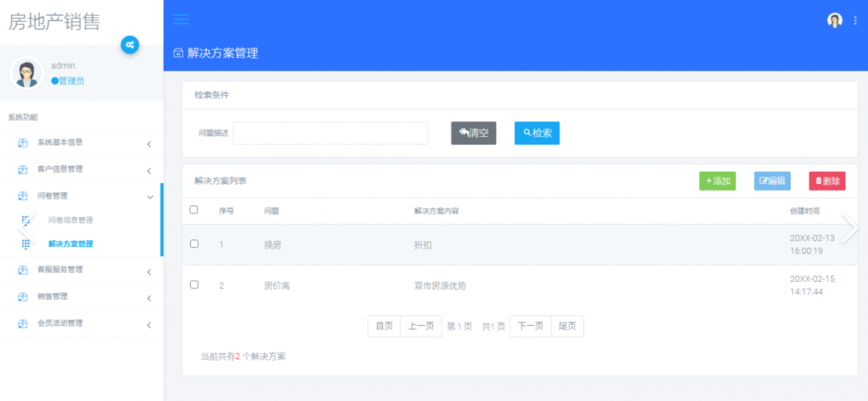Click the 系统基本信息 module icon in the sidebar
868x401 pixels.
[22, 143]
